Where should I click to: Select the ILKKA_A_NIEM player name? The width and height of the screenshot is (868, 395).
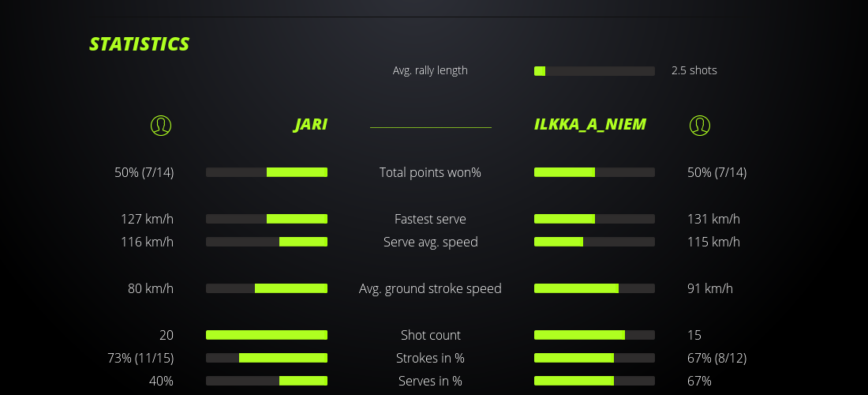coord(589,124)
